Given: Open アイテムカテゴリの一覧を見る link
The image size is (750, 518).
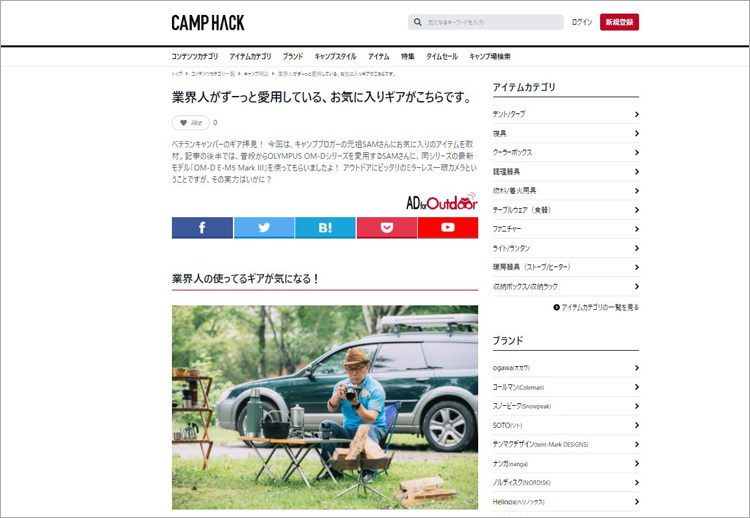Looking at the screenshot, I should click(x=596, y=308).
